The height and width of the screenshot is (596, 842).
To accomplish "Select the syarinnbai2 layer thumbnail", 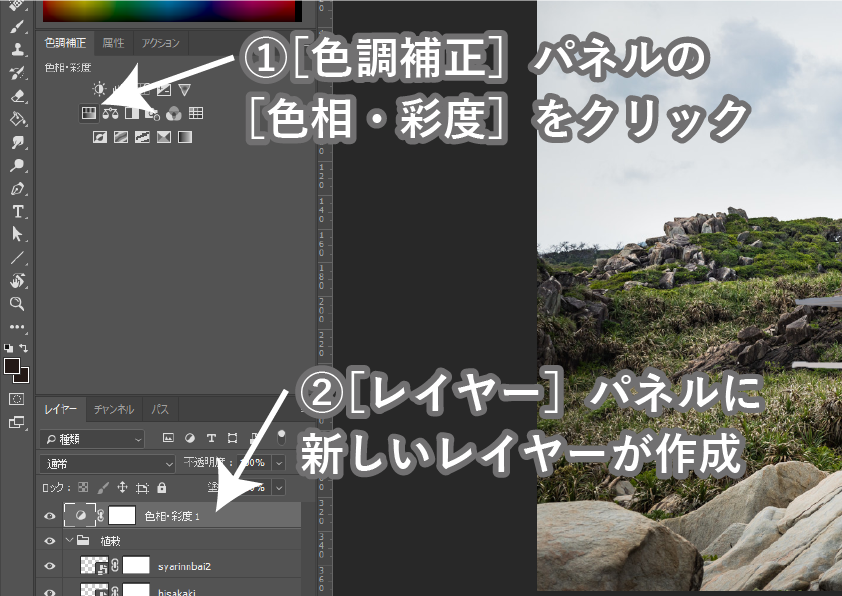I will [94, 566].
